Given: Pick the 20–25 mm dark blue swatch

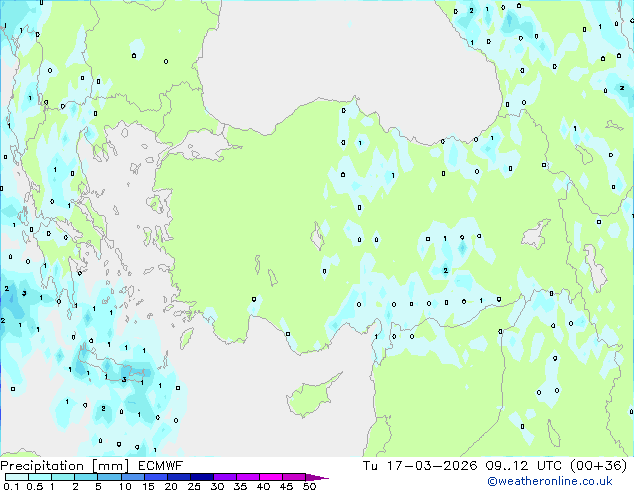Looking at the screenshot, I should tap(178, 477).
